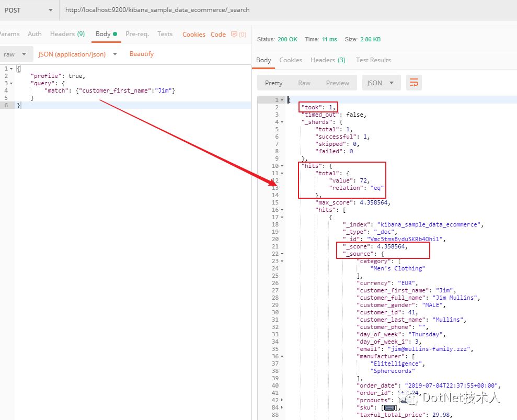Image resolution: width=517 pixels, height=420 pixels.
Task: Click the "customer_full_name": "Jim Mullins" line
Action: 418,298
